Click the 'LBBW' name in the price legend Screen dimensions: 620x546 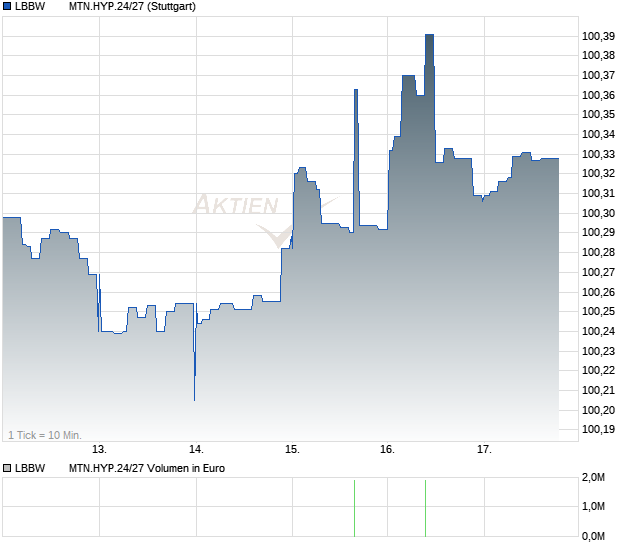[30, 7]
